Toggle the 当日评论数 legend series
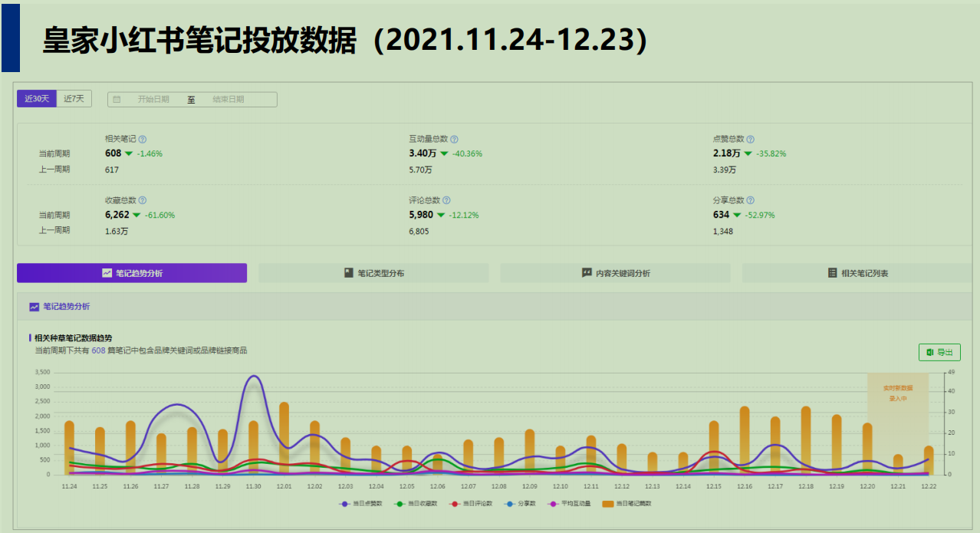Screen dimensions: 980x533 [471, 504]
